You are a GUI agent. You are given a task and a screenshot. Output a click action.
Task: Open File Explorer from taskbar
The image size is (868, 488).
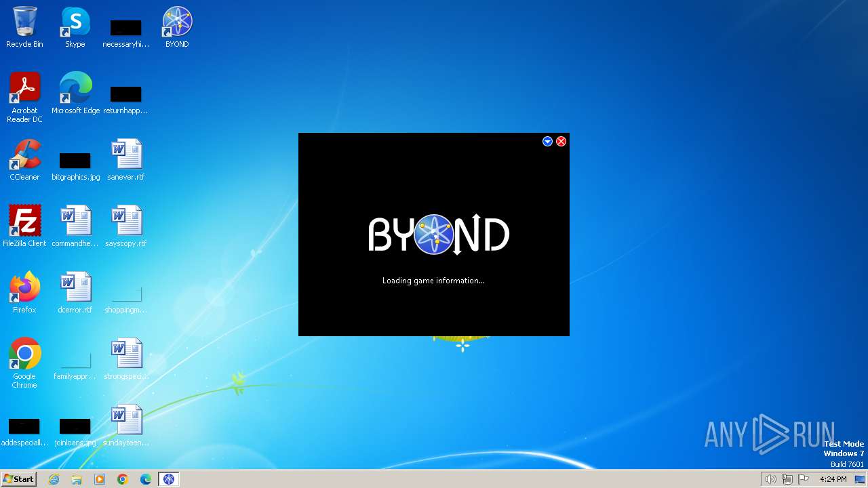77,479
